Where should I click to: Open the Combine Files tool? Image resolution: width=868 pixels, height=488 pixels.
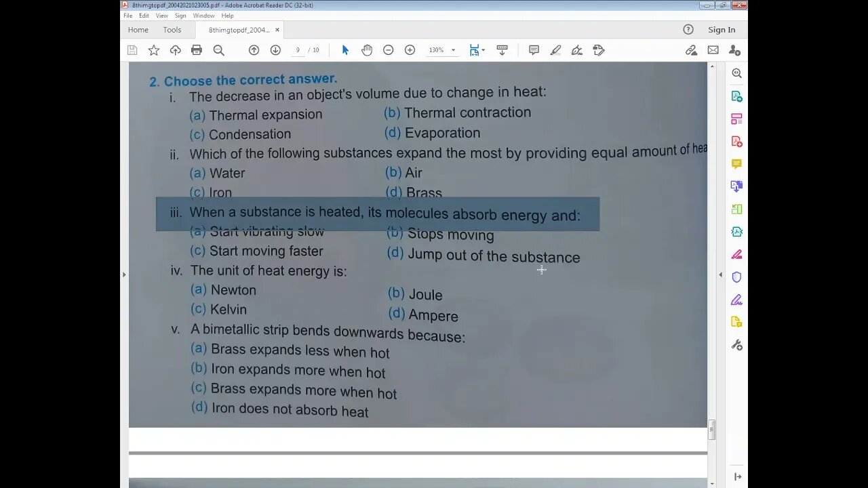[736, 186]
